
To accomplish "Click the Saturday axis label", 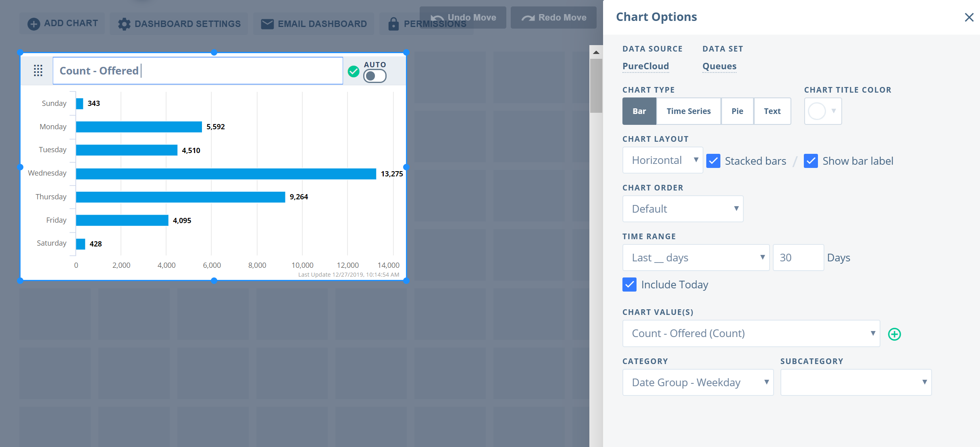I will [x=52, y=243].
